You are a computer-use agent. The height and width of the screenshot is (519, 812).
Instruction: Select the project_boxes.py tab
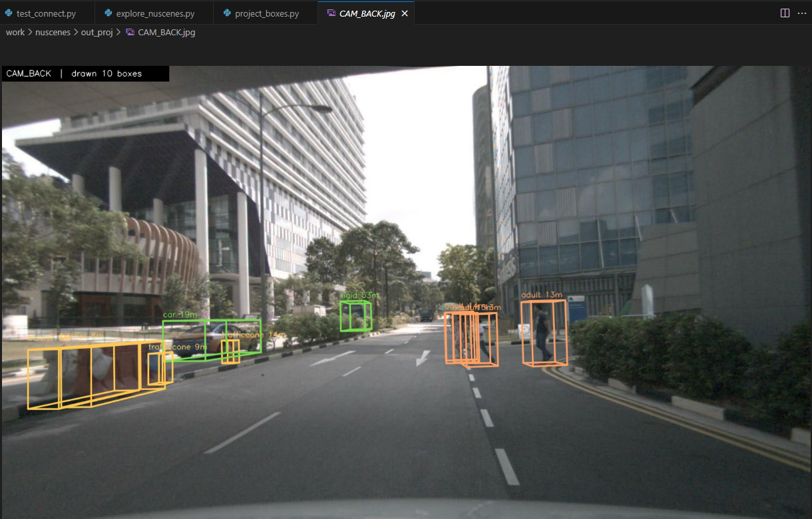coord(265,13)
